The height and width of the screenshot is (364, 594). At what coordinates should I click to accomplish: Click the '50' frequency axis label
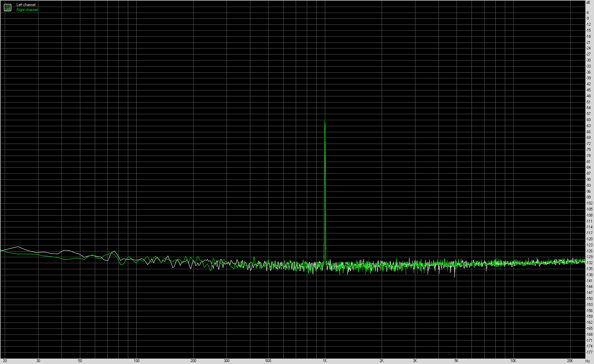[80, 361]
